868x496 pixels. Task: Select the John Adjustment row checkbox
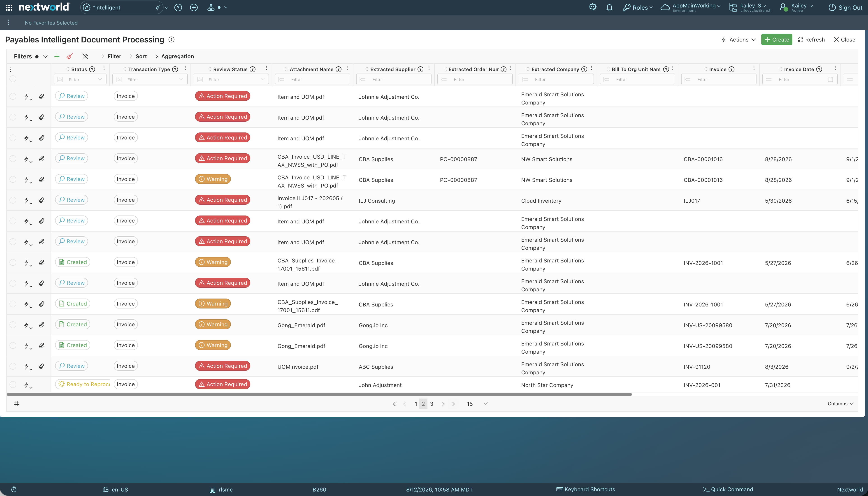pyautogui.click(x=13, y=385)
